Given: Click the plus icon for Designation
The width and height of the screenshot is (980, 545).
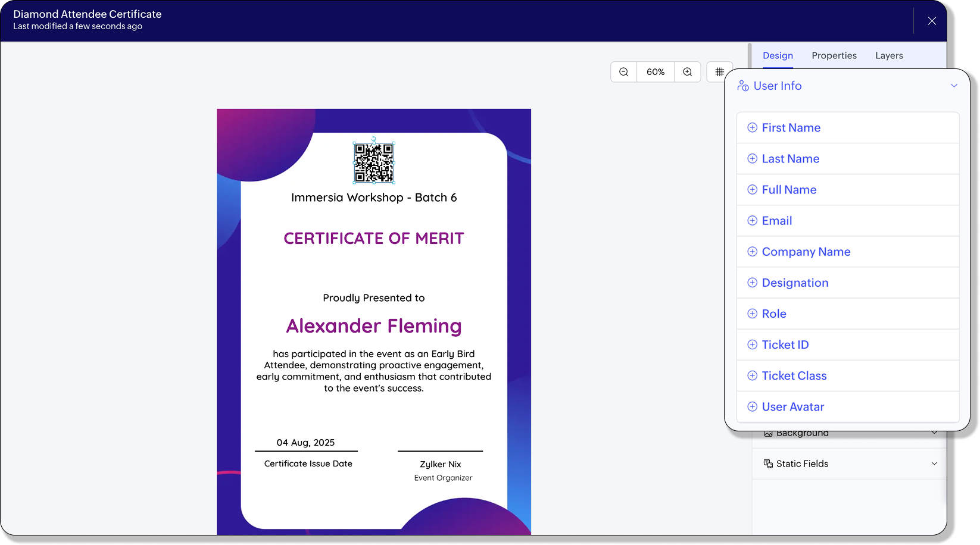Looking at the screenshot, I should [753, 283].
